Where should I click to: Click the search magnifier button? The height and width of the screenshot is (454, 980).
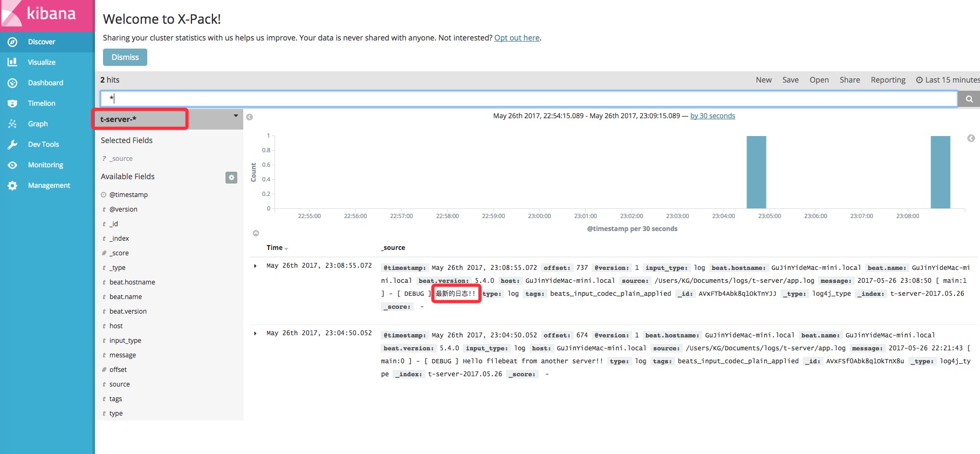coord(969,99)
